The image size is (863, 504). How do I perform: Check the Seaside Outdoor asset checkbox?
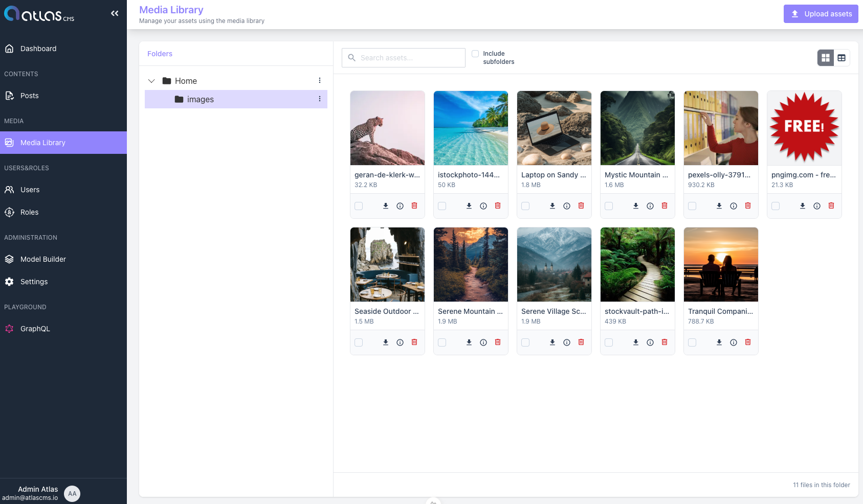tap(359, 342)
